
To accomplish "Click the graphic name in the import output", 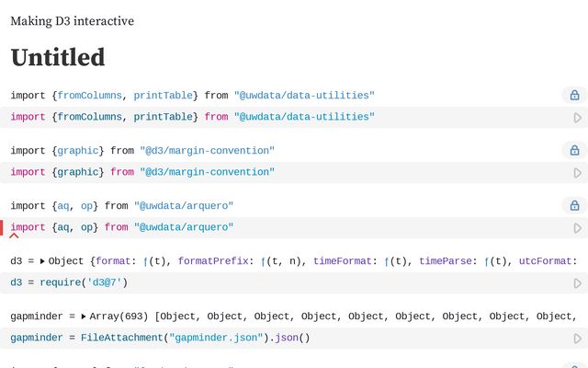I will pyautogui.click(x=77, y=151).
